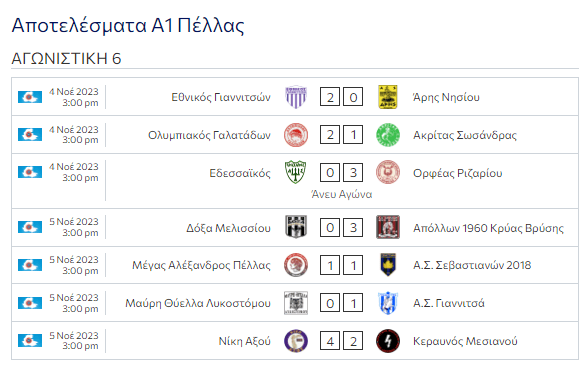Click the 4-2 score of Νίκη Αξού match

tap(341, 341)
